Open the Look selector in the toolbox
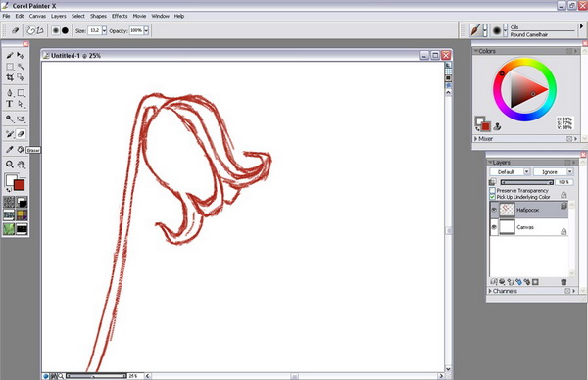This screenshot has height=380, width=588. tap(9, 228)
